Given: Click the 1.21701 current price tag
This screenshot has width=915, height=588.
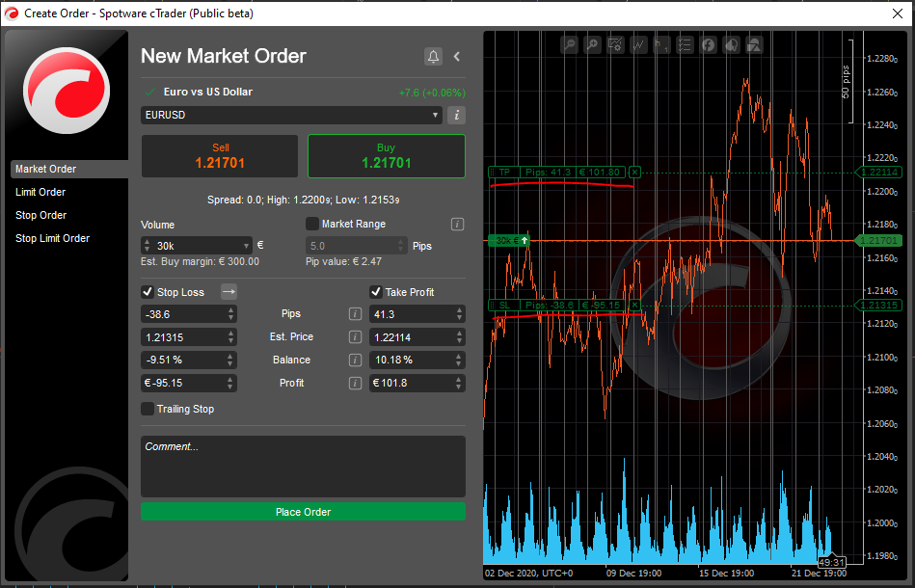Looking at the screenshot, I should click(878, 240).
